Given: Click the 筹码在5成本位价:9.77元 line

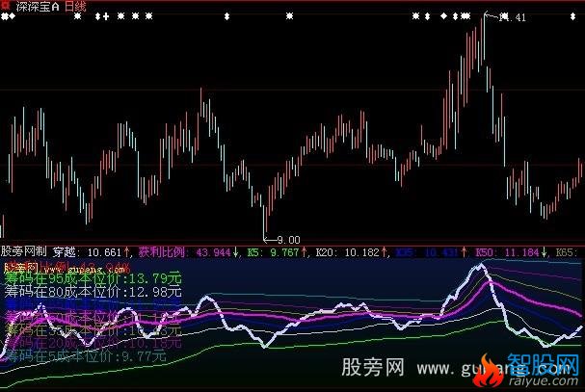Looking at the screenshot, I should click(86, 356).
